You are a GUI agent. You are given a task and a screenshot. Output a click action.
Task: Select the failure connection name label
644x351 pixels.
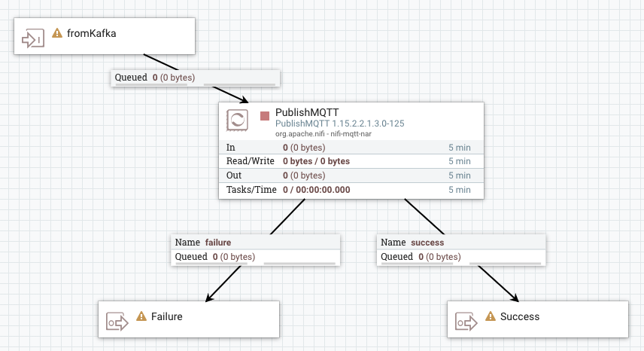point(217,243)
